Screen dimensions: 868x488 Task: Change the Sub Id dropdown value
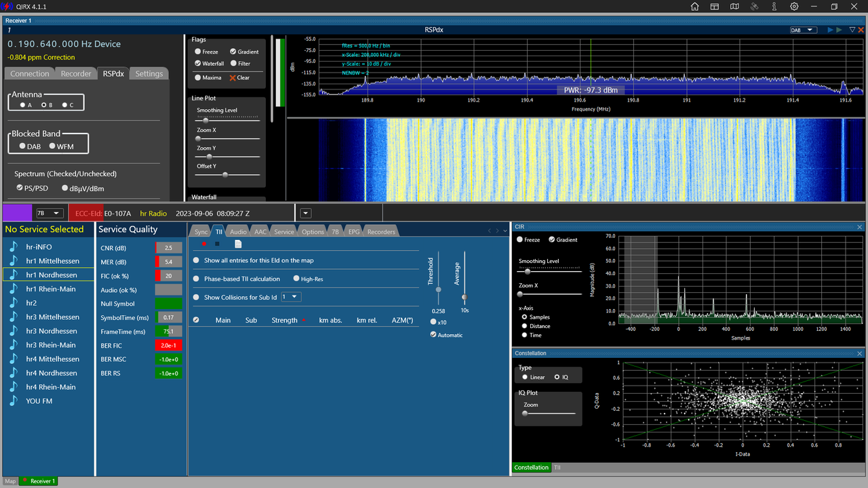[x=290, y=296]
